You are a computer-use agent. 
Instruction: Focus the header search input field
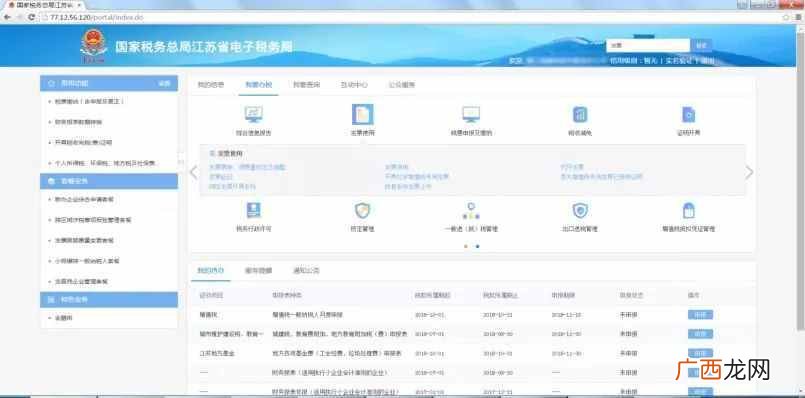pyautogui.click(x=648, y=45)
